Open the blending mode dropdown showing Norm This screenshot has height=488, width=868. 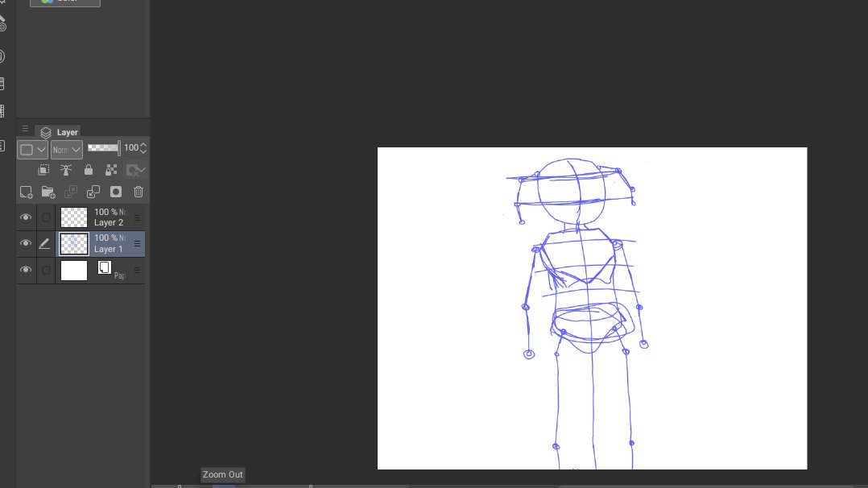click(x=66, y=150)
